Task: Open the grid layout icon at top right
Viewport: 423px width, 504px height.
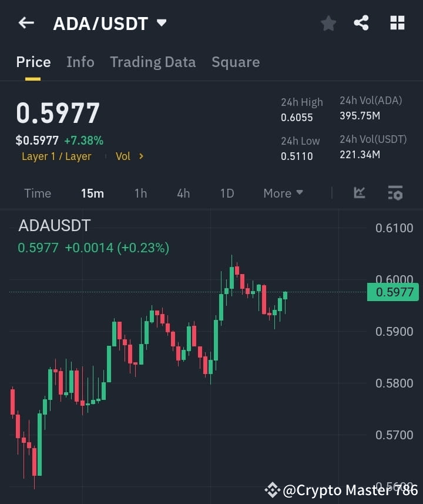Action: (x=397, y=23)
